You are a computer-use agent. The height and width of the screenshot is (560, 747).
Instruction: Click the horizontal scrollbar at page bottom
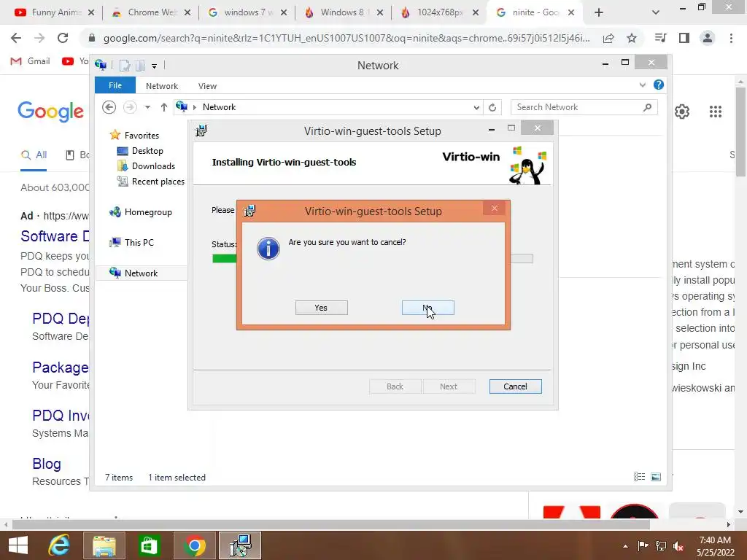pos(331,525)
